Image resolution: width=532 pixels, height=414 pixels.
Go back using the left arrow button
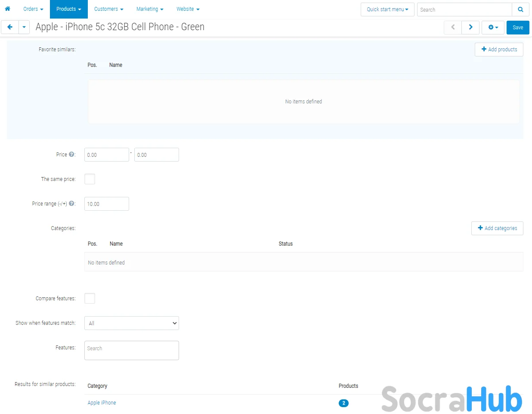click(x=9, y=27)
